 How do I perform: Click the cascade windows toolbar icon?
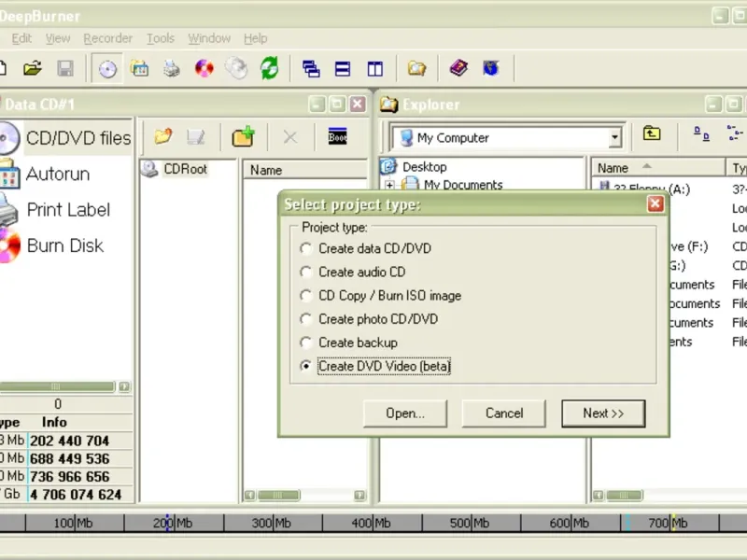(311, 68)
